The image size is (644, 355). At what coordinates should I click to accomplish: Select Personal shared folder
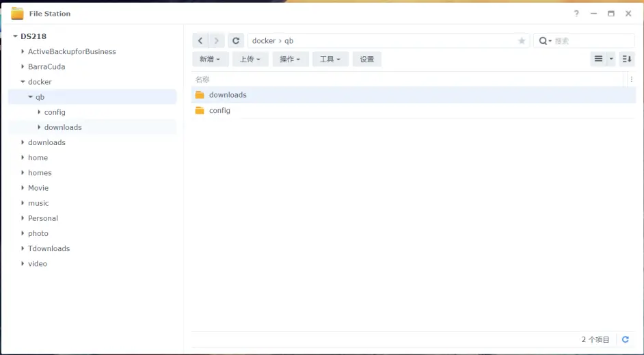(x=42, y=218)
